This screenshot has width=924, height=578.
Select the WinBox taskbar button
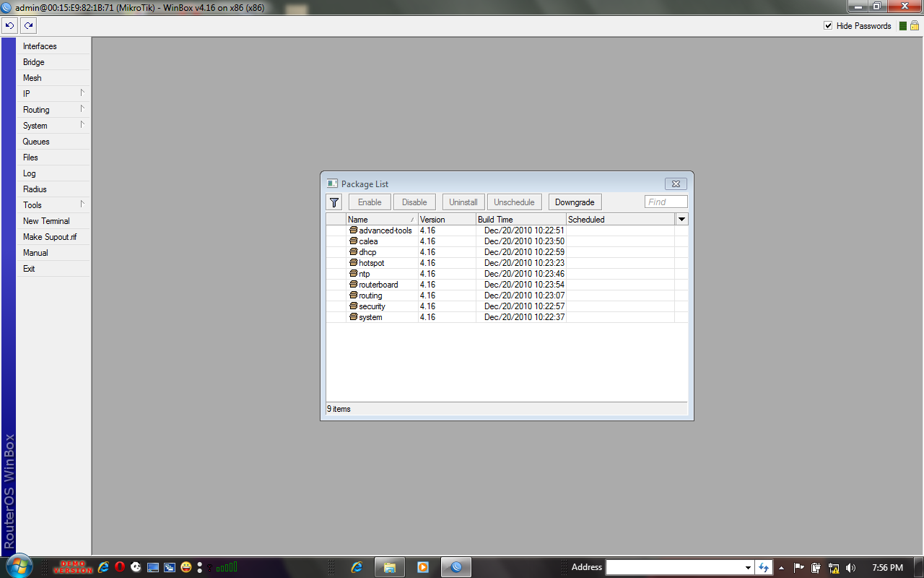456,567
